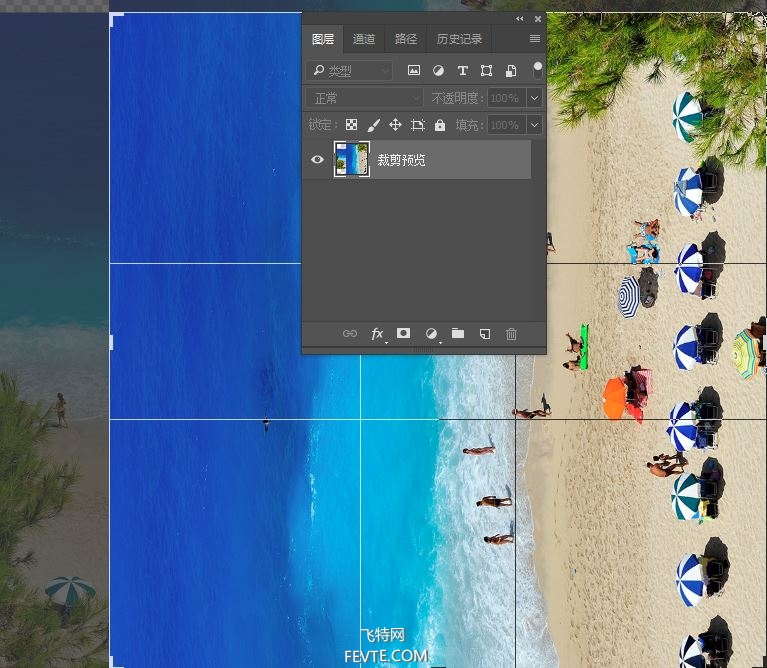The width and height of the screenshot is (767, 668).
Task: Select the 裁剪预览 layer thumbnail
Action: [352, 159]
